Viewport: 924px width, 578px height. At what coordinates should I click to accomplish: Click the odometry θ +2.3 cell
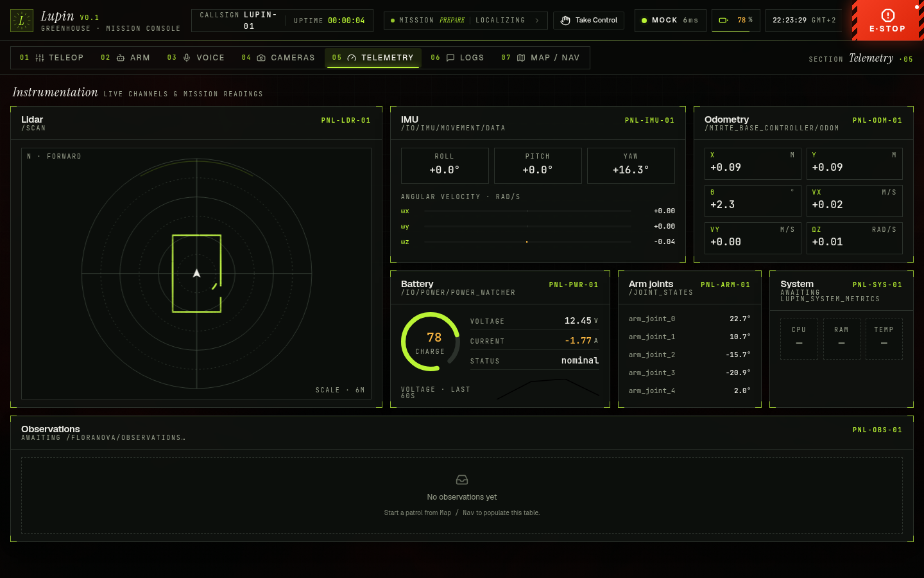pyautogui.click(x=753, y=201)
